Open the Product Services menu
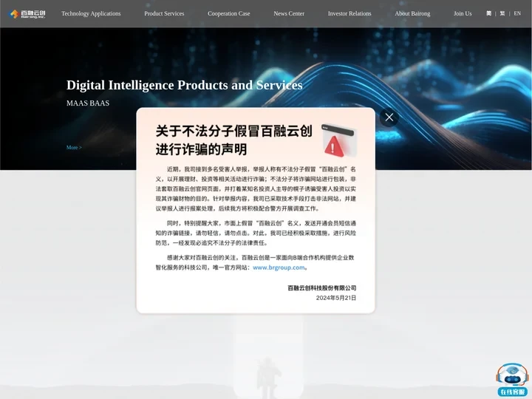The height and width of the screenshot is (399, 532). tap(164, 13)
